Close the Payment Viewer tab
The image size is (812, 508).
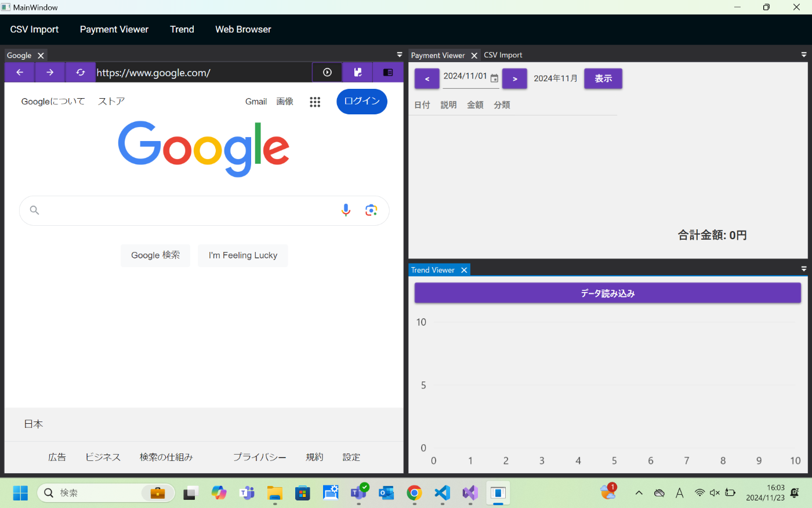[474, 56]
